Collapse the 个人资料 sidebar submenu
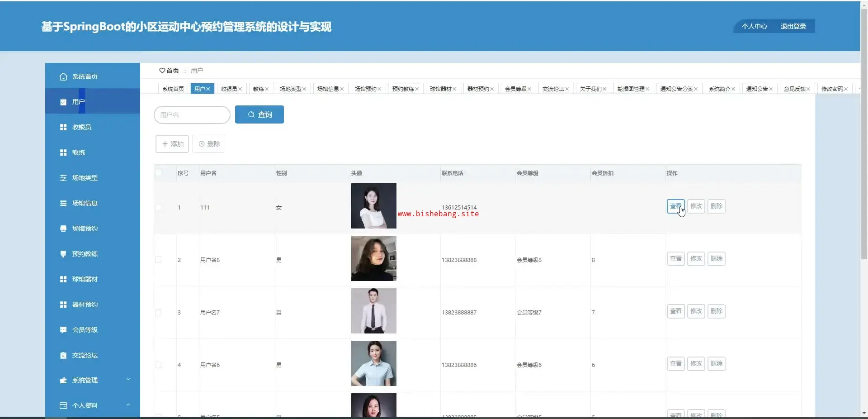Image resolution: width=868 pixels, height=419 pixels. click(128, 405)
